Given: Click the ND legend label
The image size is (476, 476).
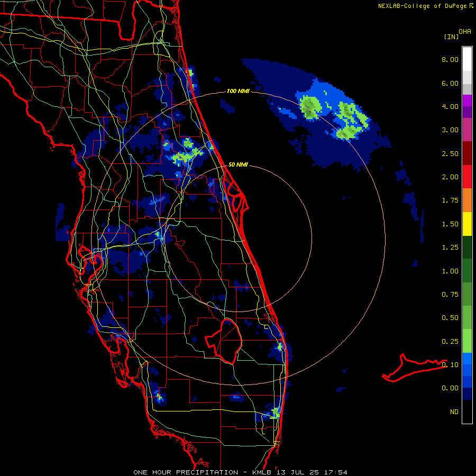Looking at the screenshot, I should pyautogui.click(x=454, y=412).
